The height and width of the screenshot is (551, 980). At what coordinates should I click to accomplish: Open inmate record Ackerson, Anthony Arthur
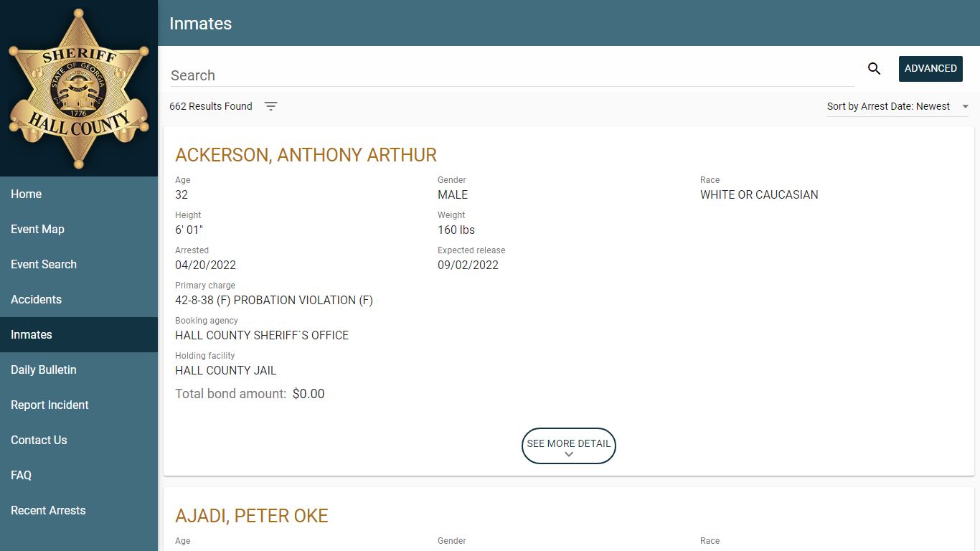306,155
